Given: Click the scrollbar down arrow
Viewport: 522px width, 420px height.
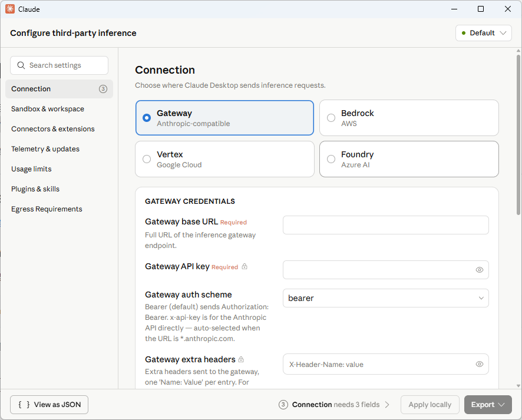Looking at the screenshot, I should (x=518, y=386).
